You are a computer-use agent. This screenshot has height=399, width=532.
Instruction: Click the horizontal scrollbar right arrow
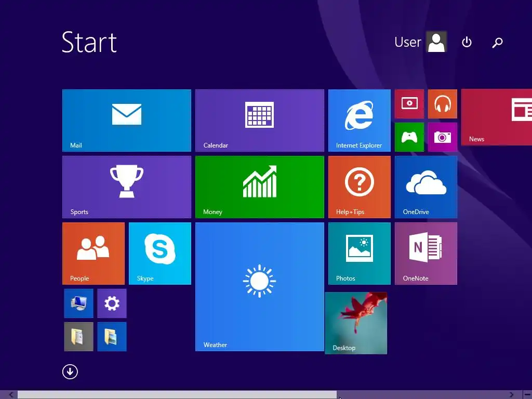point(511,395)
